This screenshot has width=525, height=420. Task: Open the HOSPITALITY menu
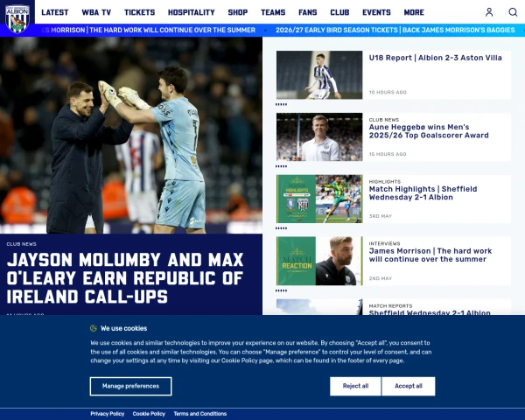tap(191, 12)
